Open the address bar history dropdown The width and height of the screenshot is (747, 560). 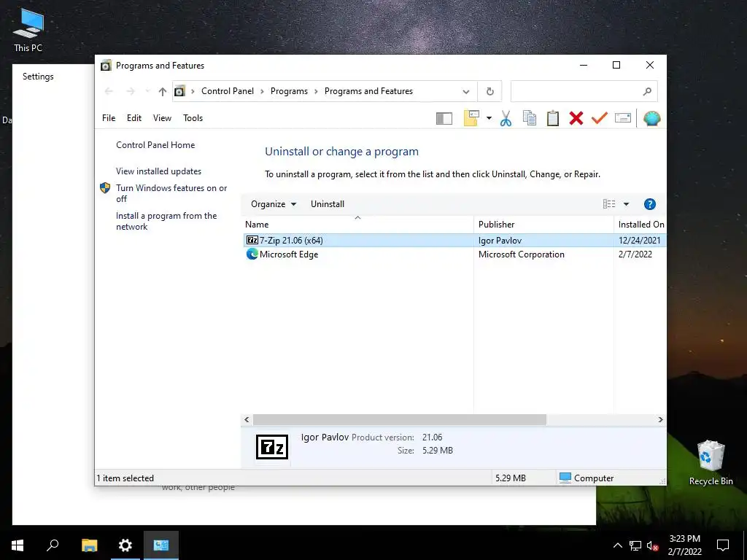coord(466,91)
